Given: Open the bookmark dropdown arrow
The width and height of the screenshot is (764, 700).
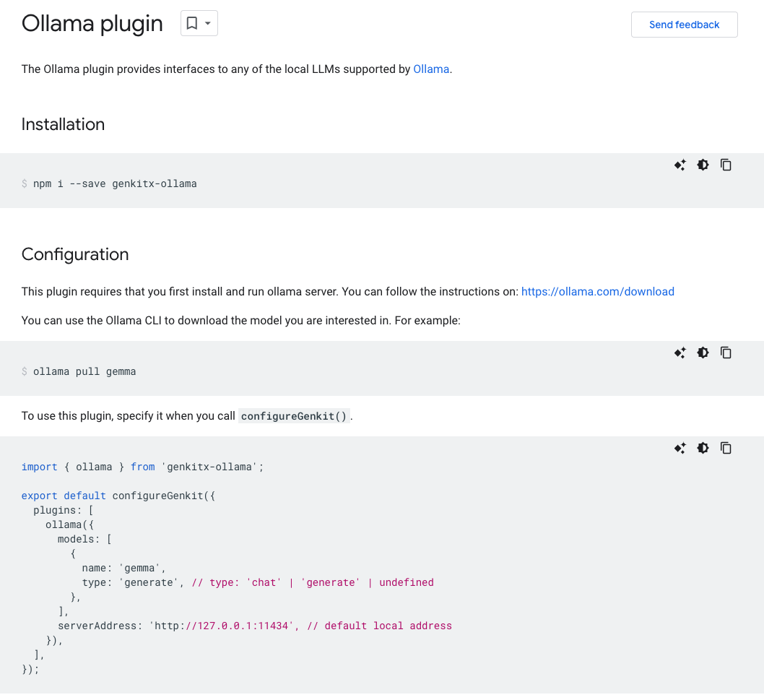Looking at the screenshot, I should pyautogui.click(x=208, y=24).
